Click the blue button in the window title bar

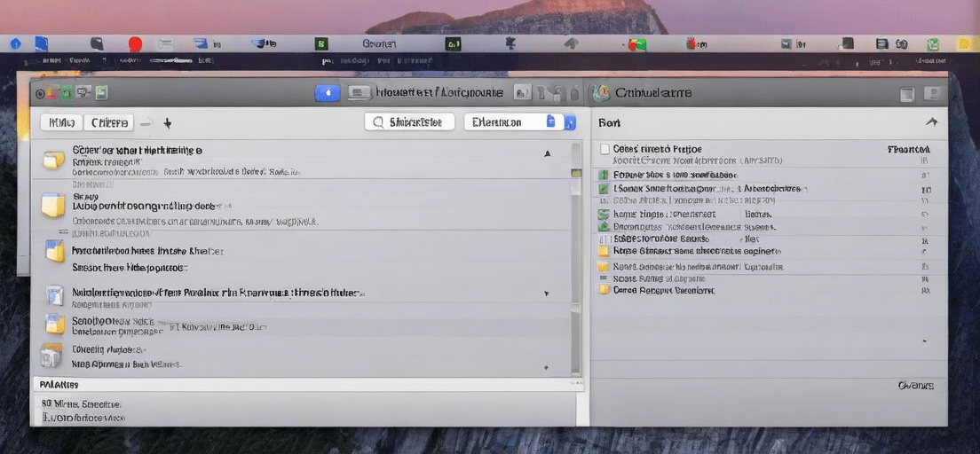328,93
